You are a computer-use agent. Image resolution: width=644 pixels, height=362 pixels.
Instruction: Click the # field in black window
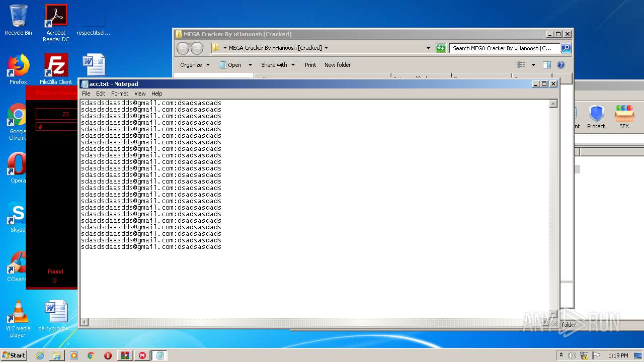(57, 127)
